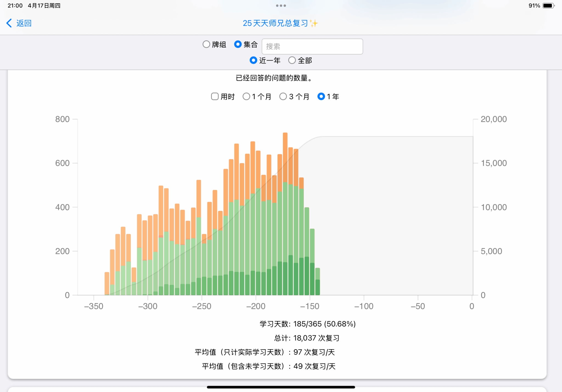Select the 近一年 time range option
Image resolution: width=562 pixels, height=392 pixels.
tap(253, 60)
